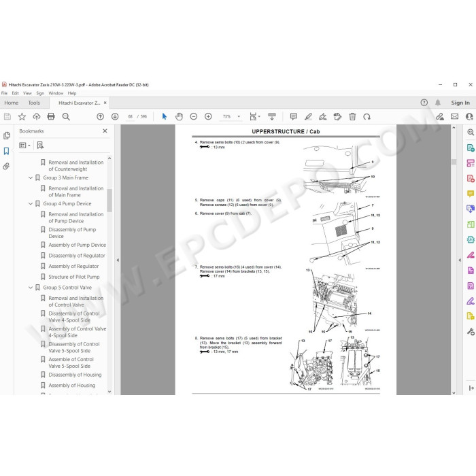This screenshot has height=476, width=476.
Task: Open Assembly of Pump Device bookmark
Action: click(x=78, y=245)
